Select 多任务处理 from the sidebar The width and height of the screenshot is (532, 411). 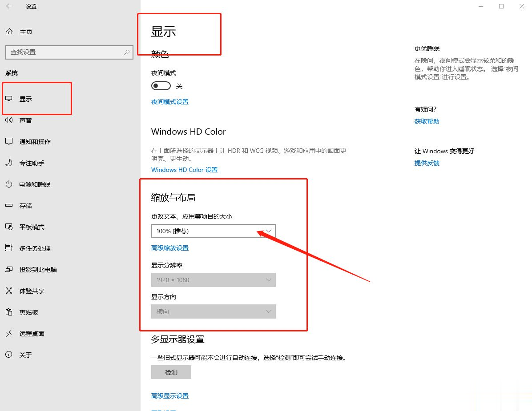35,248
